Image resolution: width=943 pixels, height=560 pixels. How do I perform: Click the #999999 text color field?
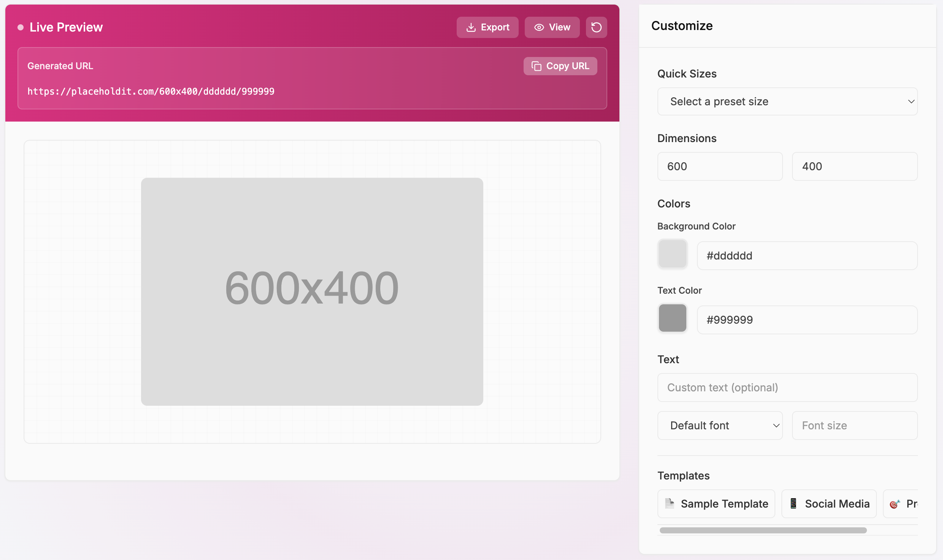tap(807, 320)
